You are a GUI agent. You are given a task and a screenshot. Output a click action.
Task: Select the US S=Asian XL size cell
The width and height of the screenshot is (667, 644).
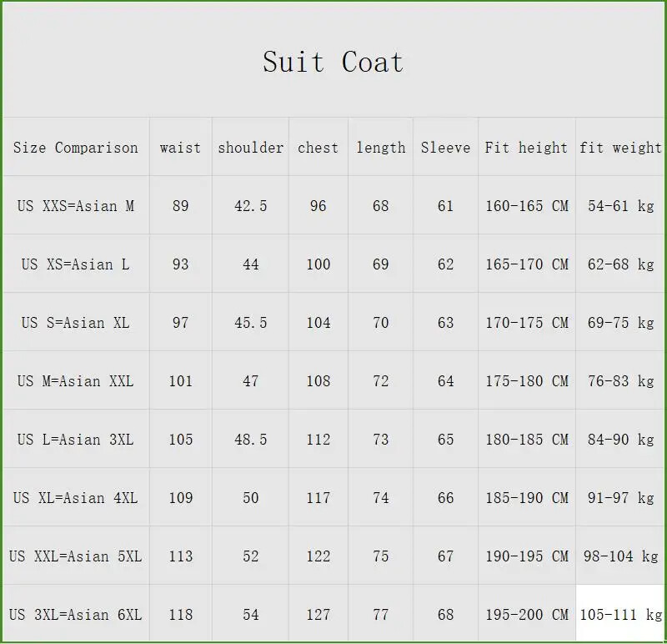pos(76,323)
